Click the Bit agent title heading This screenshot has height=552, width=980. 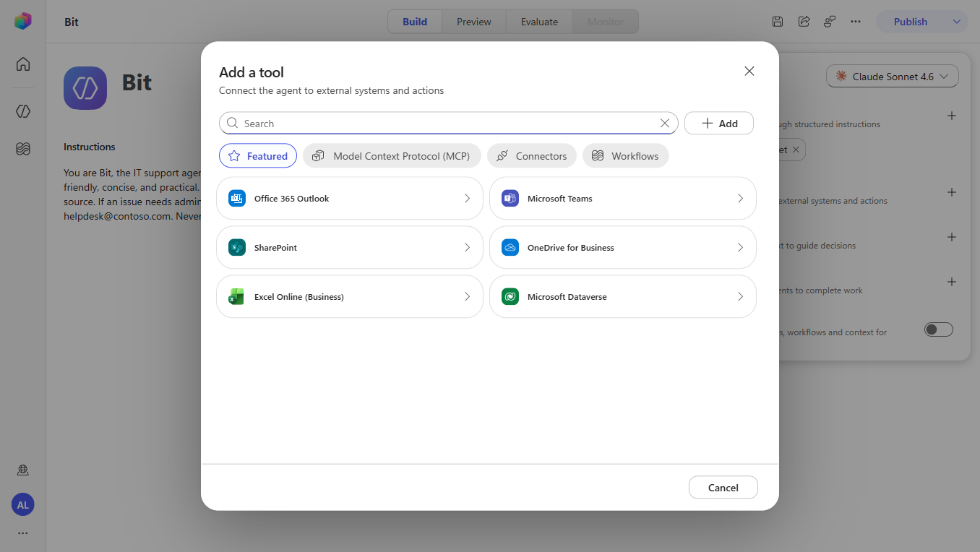coord(137,82)
